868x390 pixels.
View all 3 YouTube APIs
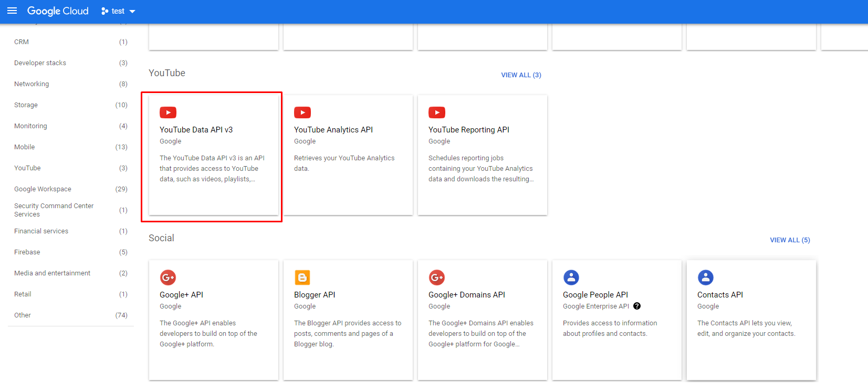pyautogui.click(x=521, y=75)
